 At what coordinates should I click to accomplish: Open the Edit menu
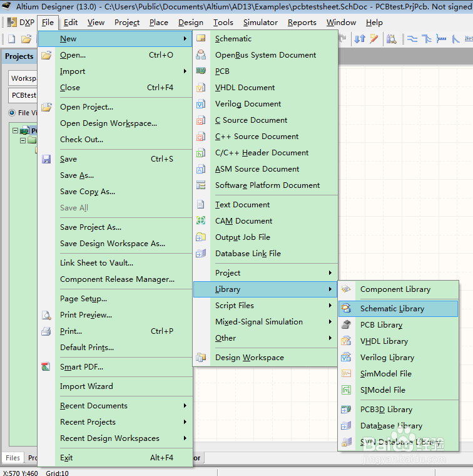pos(71,23)
